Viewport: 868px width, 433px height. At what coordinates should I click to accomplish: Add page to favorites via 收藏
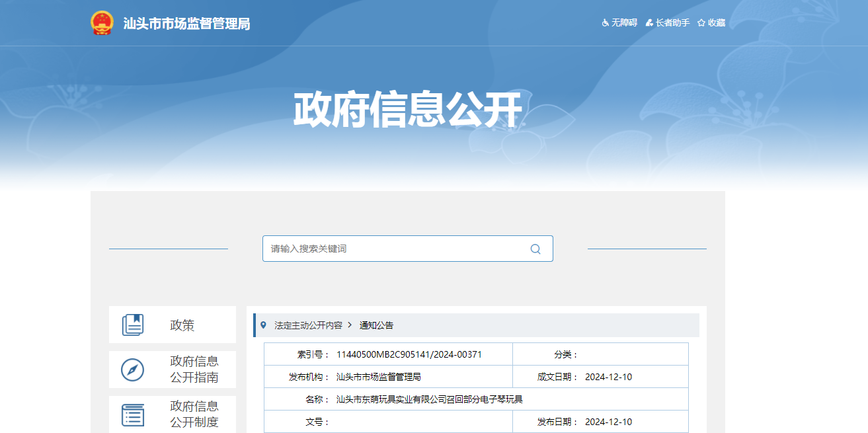coord(717,22)
